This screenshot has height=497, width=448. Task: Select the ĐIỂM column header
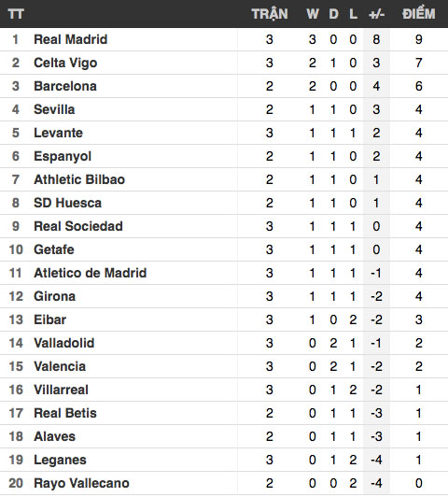click(x=418, y=14)
